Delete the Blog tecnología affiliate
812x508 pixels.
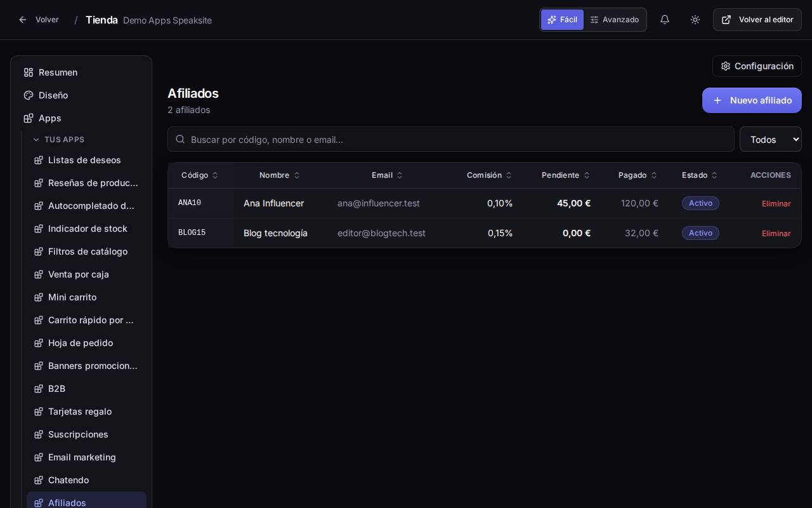pyautogui.click(x=776, y=234)
